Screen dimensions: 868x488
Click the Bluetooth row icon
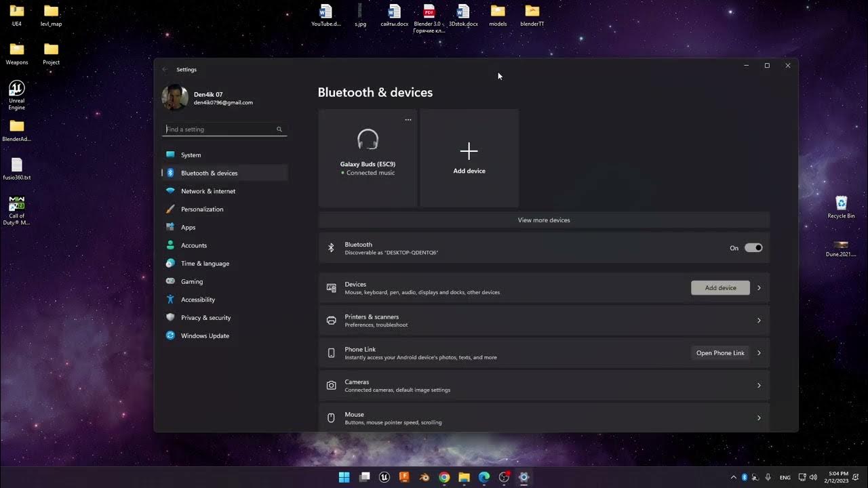coord(331,248)
